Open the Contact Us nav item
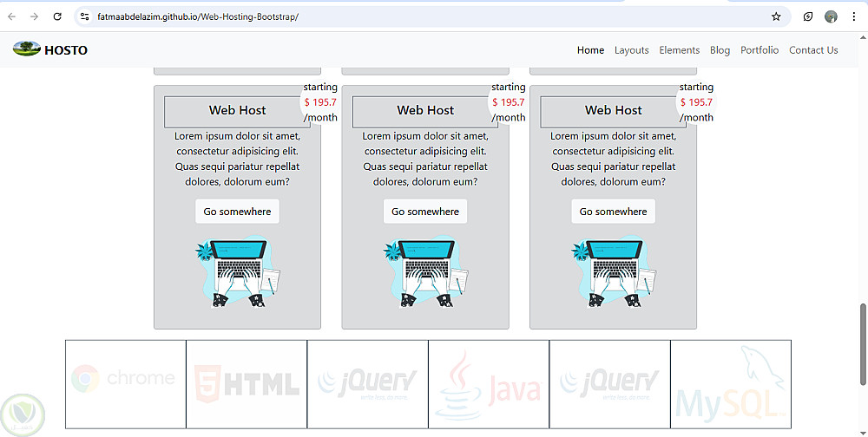The image size is (868, 437). pos(813,50)
